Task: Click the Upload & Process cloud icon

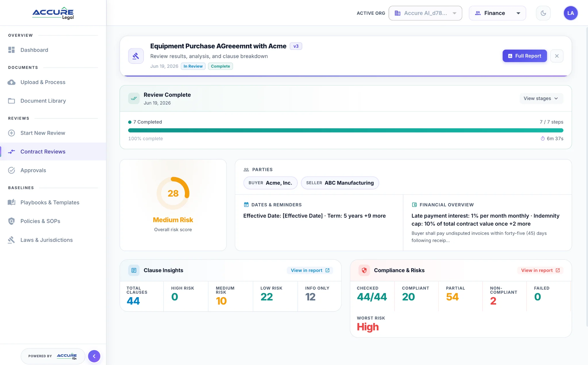Action: click(x=11, y=82)
